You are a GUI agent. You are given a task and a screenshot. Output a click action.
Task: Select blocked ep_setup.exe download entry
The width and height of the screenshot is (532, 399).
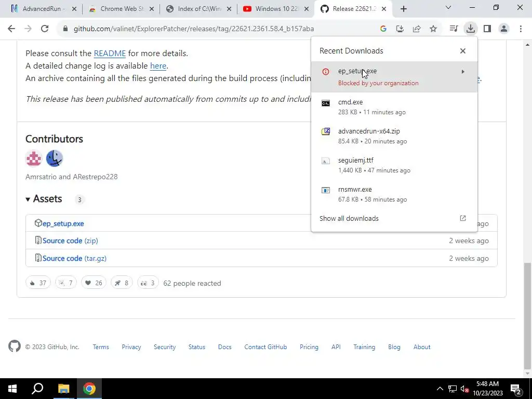click(x=394, y=77)
